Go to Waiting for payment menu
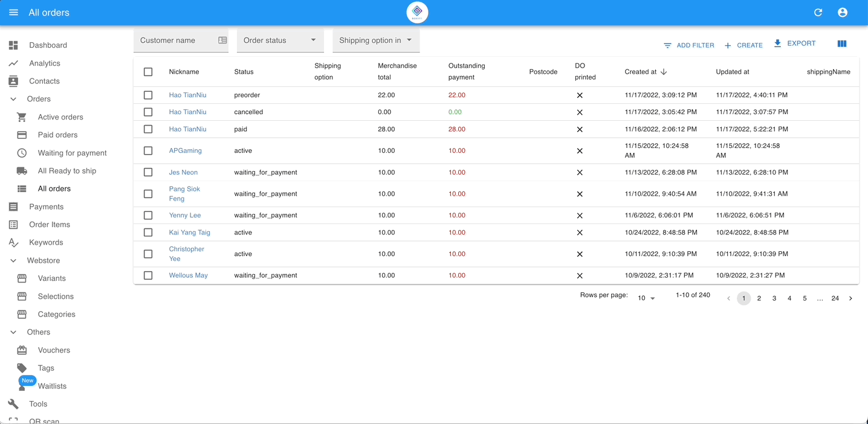 tap(72, 153)
